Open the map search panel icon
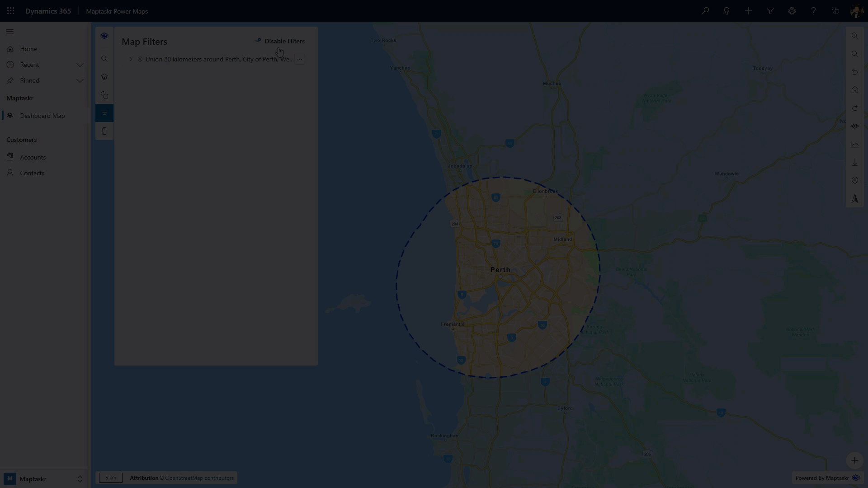868x488 pixels. (x=104, y=59)
